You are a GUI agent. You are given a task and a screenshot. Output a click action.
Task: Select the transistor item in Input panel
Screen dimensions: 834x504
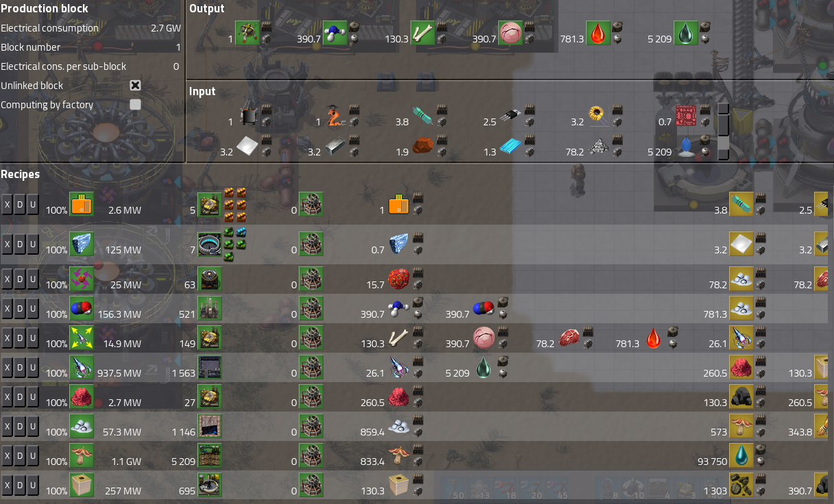tap(511, 116)
